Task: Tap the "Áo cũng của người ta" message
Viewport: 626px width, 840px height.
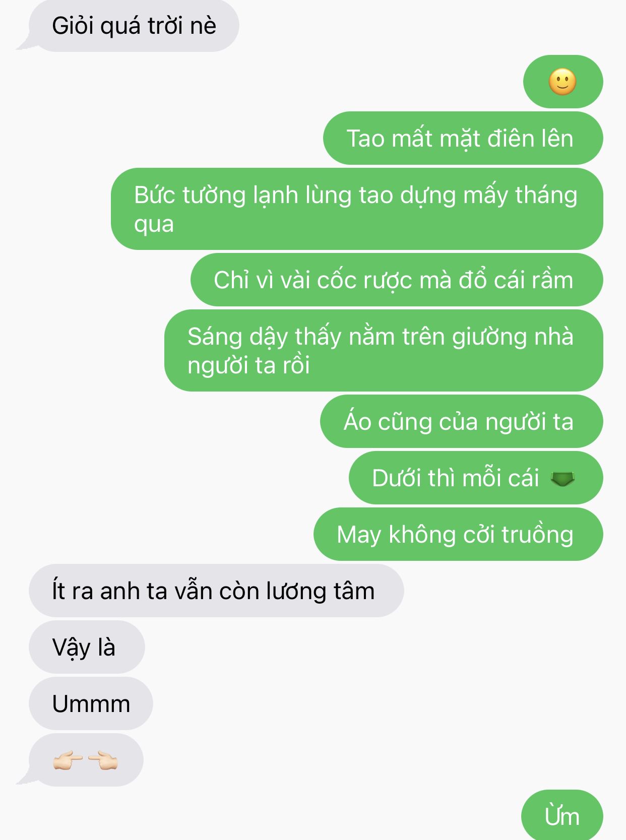Action: [461, 421]
